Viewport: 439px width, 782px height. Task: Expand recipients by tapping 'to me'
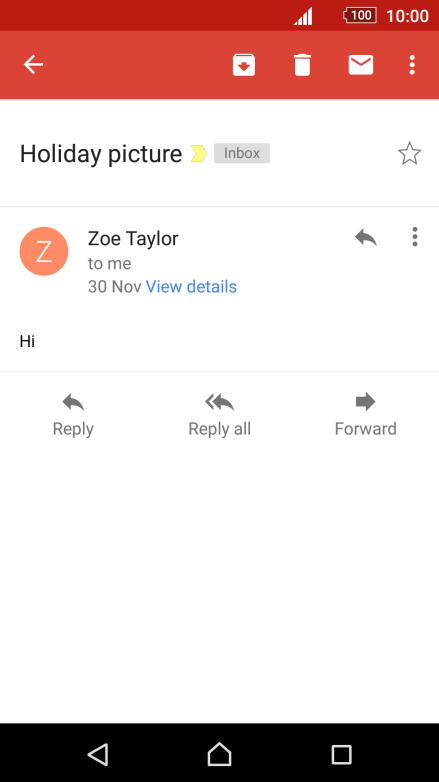coord(109,263)
